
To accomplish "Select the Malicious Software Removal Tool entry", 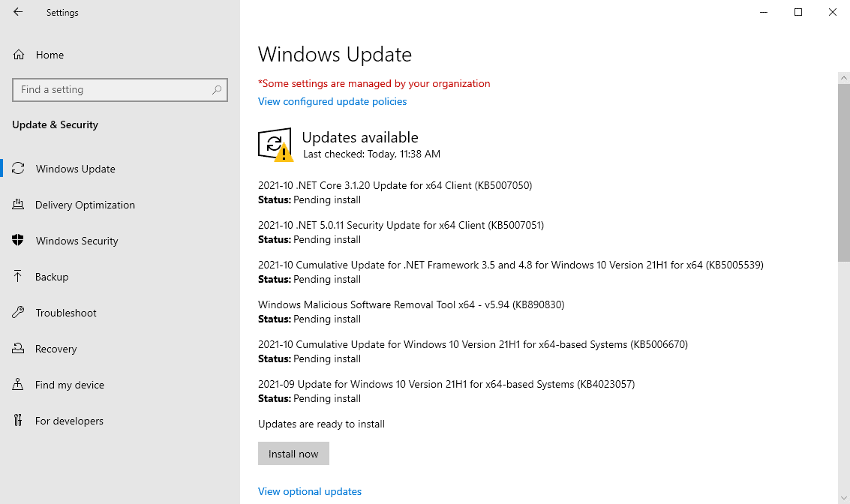I will point(411,304).
